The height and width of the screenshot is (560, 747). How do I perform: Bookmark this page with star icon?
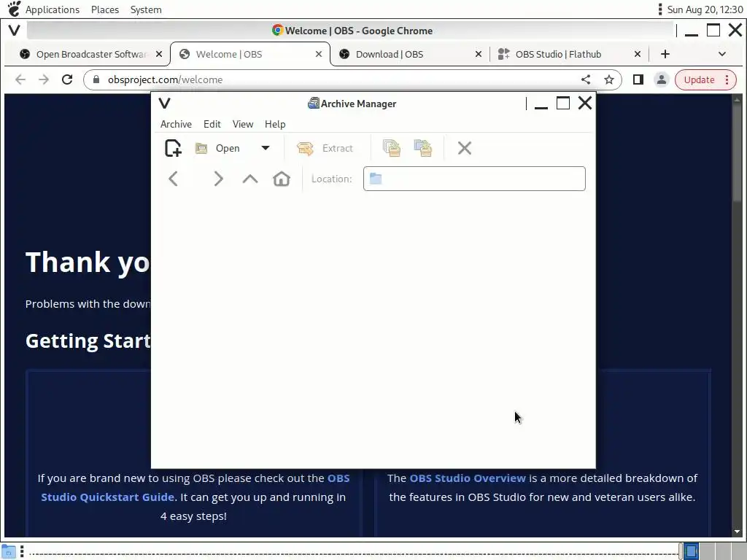pos(609,79)
